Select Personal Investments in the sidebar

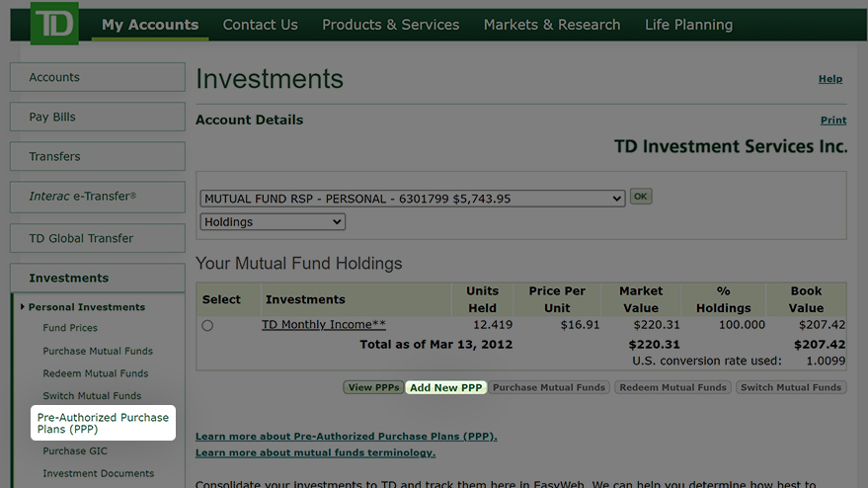87,307
